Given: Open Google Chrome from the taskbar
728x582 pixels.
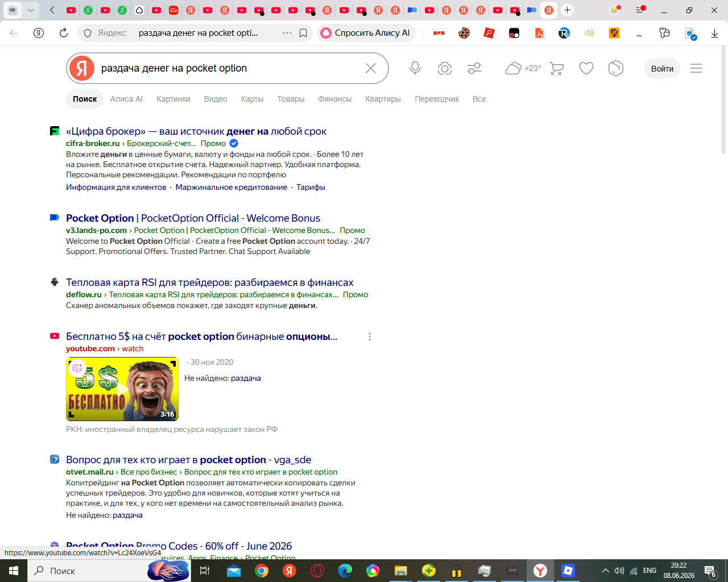Looking at the screenshot, I should tap(262, 571).
